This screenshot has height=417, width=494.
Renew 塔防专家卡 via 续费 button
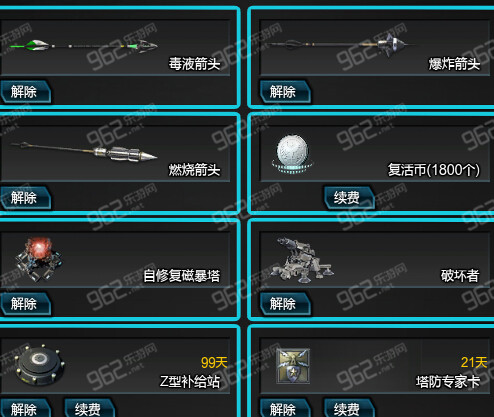(x=349, y=408)
